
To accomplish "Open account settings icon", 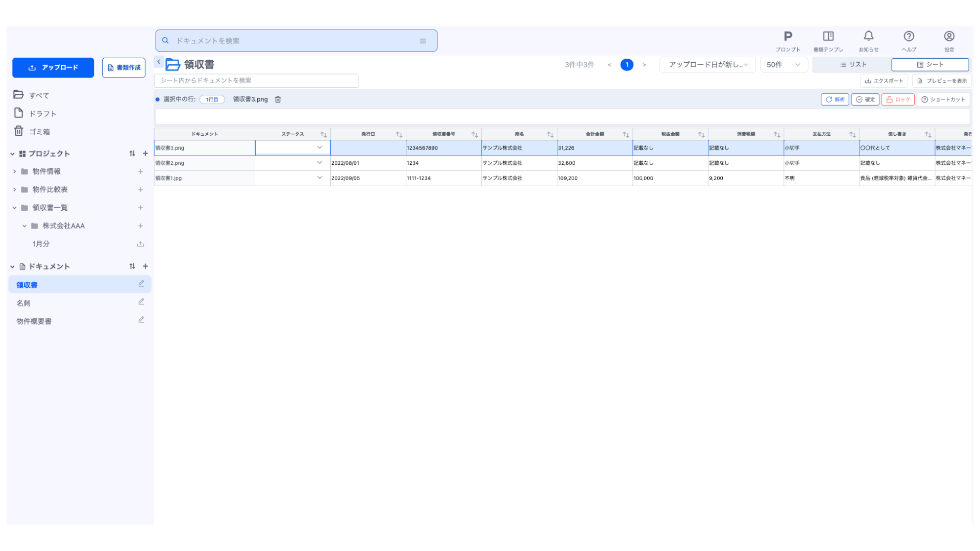I will (x=949, y=37).
